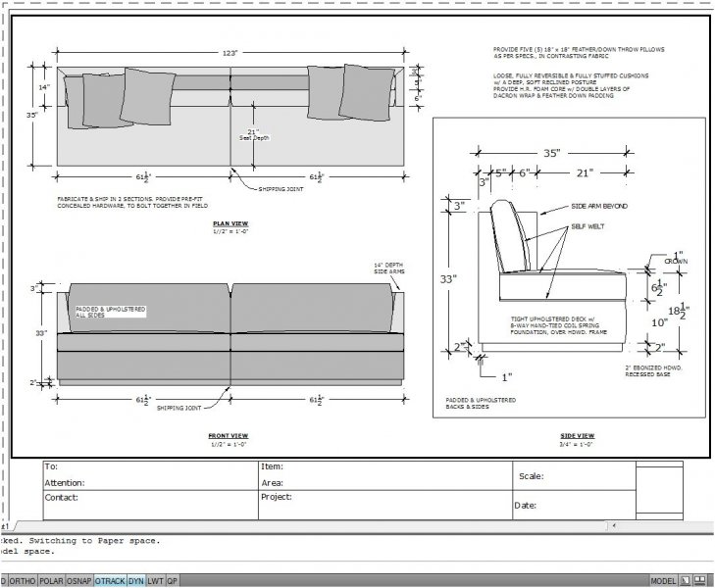Toggle OSNAP object snap

tap(79, 581)
